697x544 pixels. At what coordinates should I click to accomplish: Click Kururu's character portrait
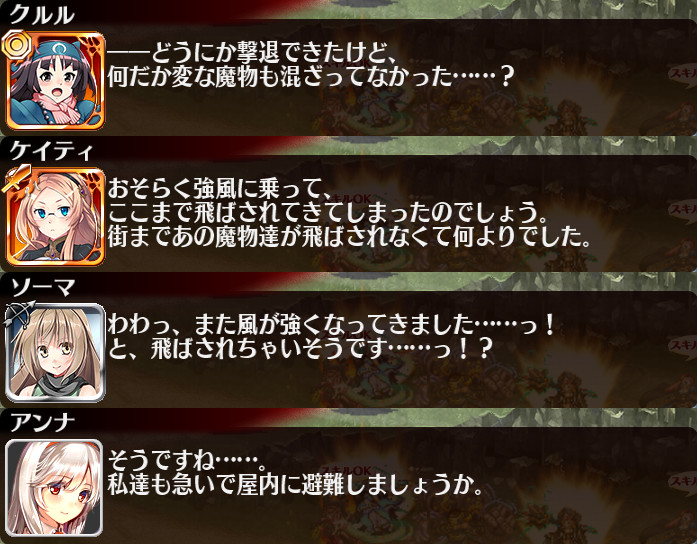(55, 80)
